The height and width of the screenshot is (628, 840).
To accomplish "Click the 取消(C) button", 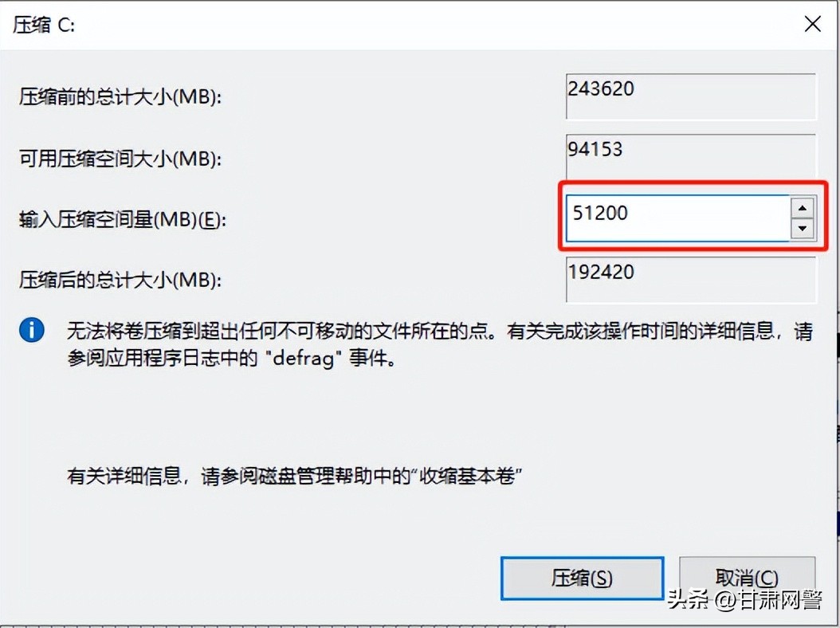I will (748, 578).
